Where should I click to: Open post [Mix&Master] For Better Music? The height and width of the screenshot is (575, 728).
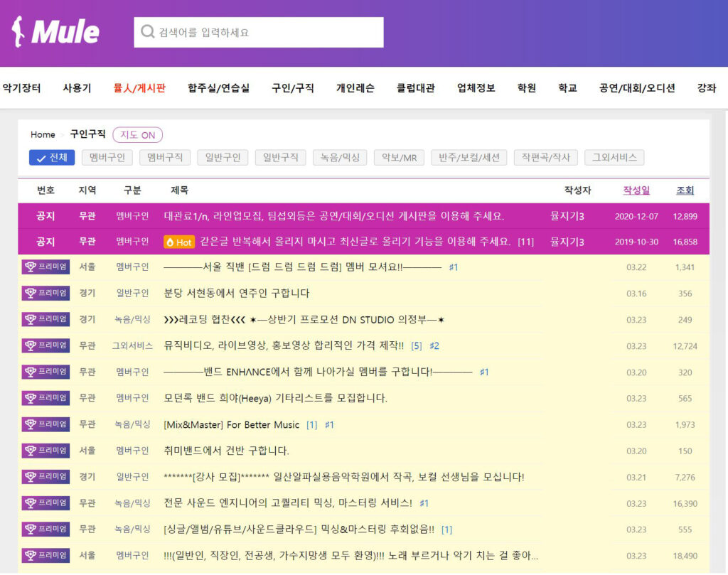(232, 424)
